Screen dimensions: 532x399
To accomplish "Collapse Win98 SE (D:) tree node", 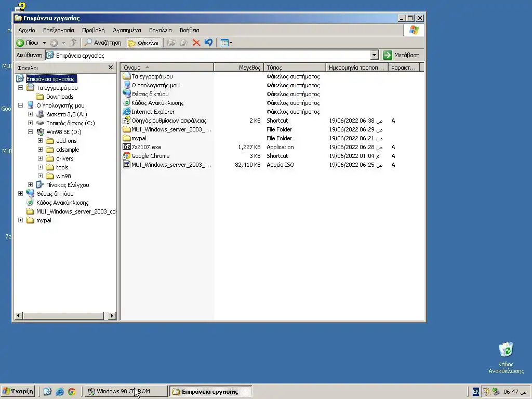I will (30, 131).
